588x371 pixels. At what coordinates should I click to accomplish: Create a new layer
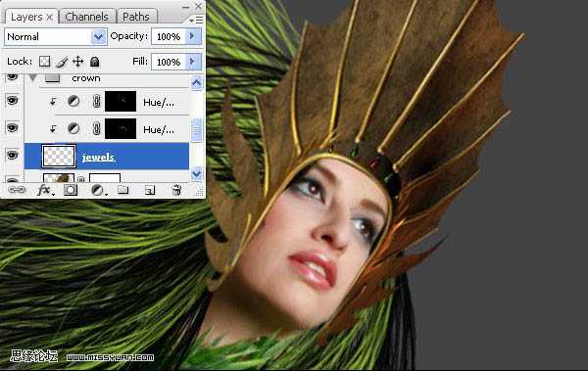[150, 190]
